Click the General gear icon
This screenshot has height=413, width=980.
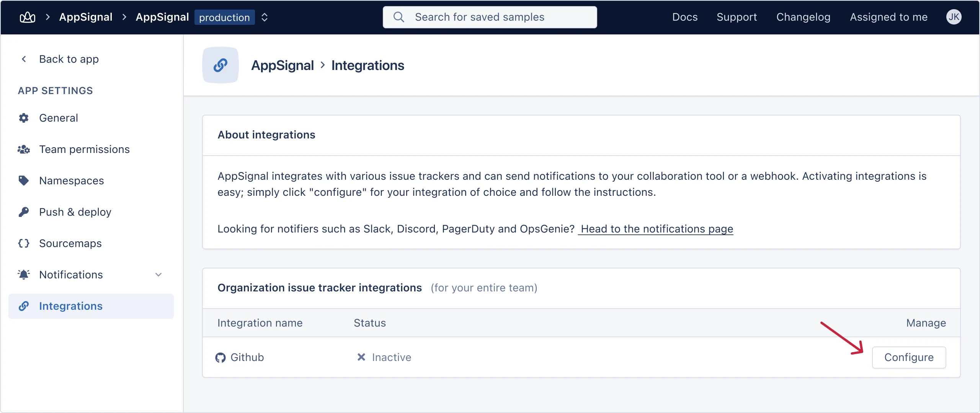(24, 118)
